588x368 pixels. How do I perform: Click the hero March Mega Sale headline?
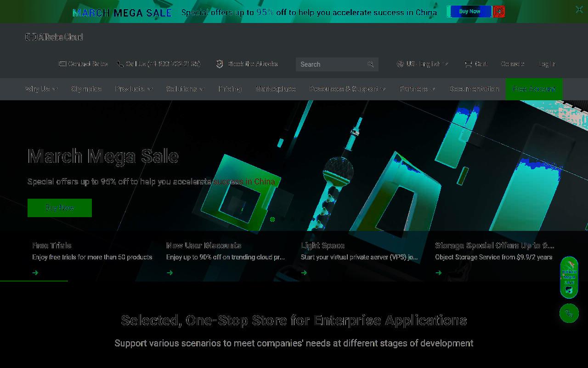pos(103,156)
